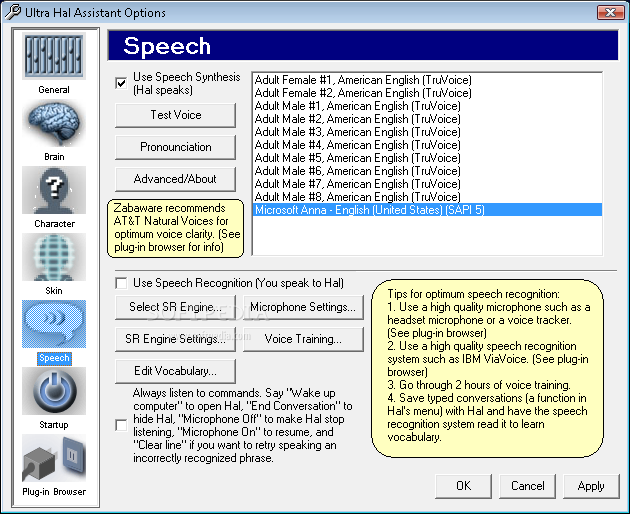
Task: Confirm with the OK button
Action: coord(464,486)
